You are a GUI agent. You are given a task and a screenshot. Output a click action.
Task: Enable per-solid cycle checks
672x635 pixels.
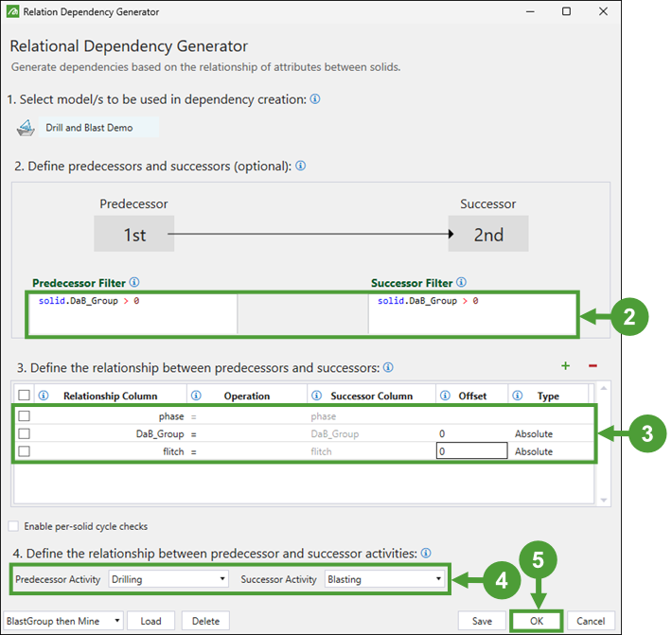pyautogui.click(x=13, y=526)
